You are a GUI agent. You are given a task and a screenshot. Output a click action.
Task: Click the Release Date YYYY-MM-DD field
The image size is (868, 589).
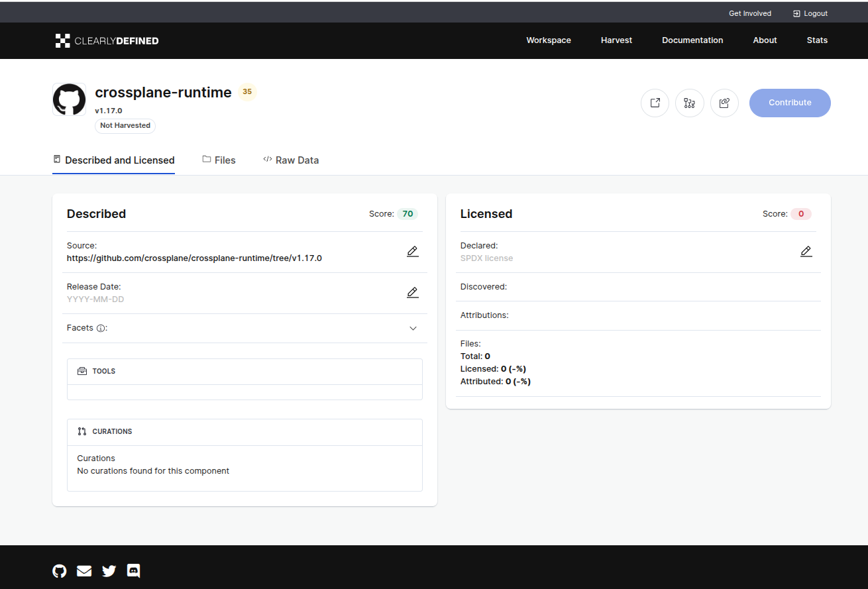click(95, 299)
